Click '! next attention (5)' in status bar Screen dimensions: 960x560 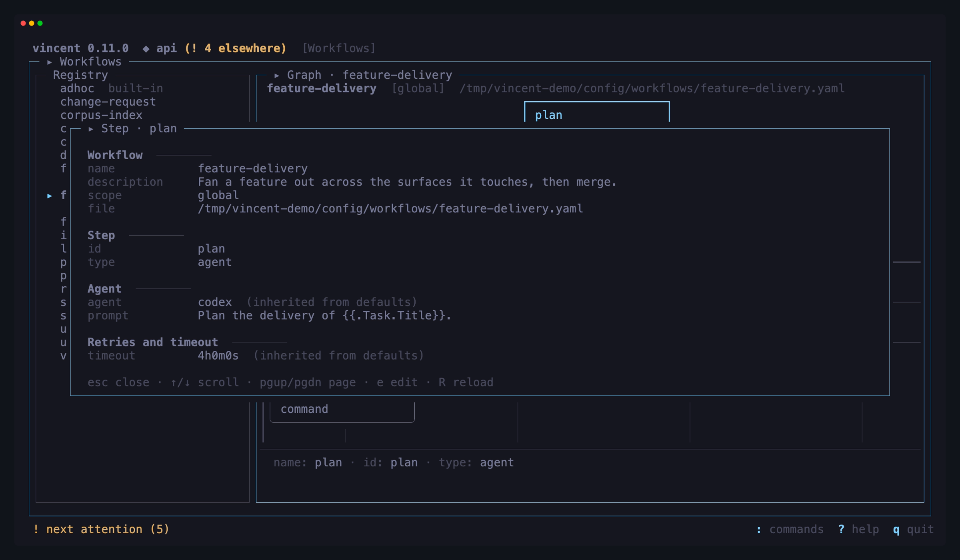tap(101, 529)
